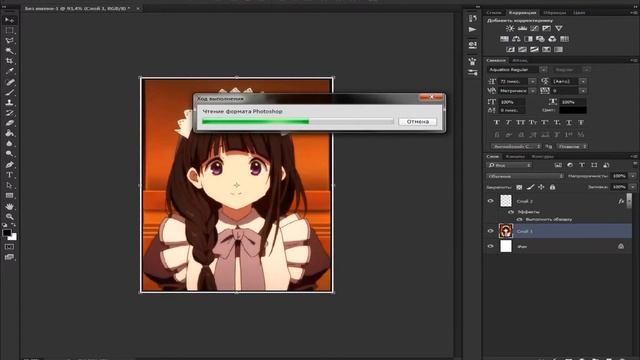
Task: Hide the Слой 1 layer
Action: point(491,231)
